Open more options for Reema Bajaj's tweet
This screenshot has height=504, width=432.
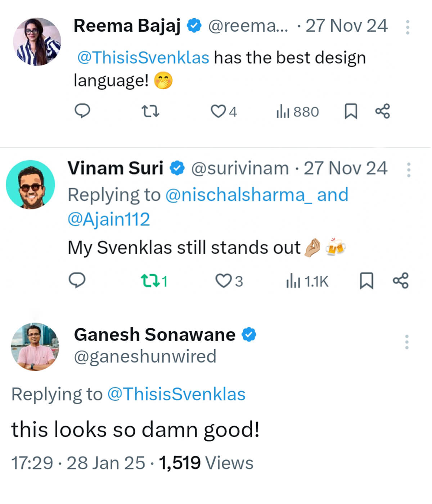pyautogui.click(x=408, y=27)
